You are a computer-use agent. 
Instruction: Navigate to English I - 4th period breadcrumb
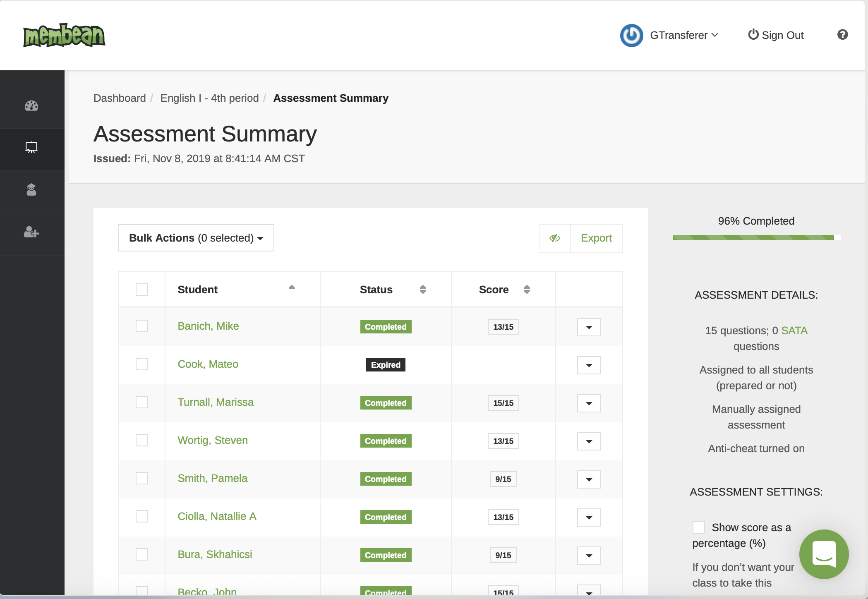point(209,98)
